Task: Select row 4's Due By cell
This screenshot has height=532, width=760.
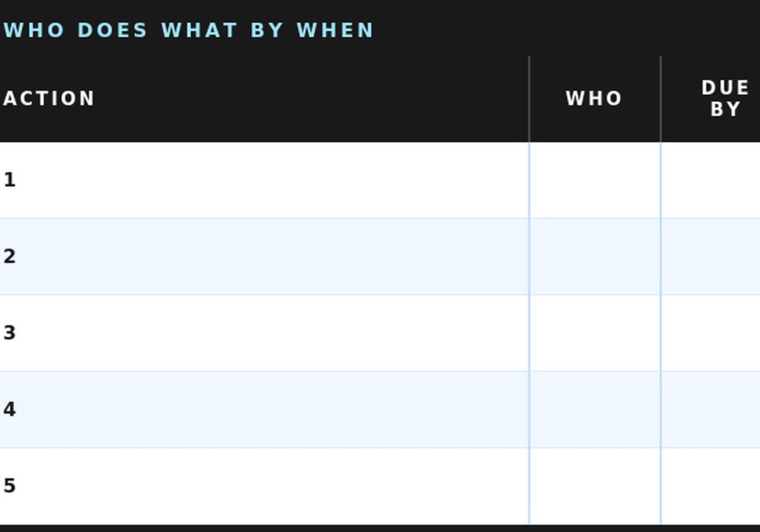Action: (711, 410)
